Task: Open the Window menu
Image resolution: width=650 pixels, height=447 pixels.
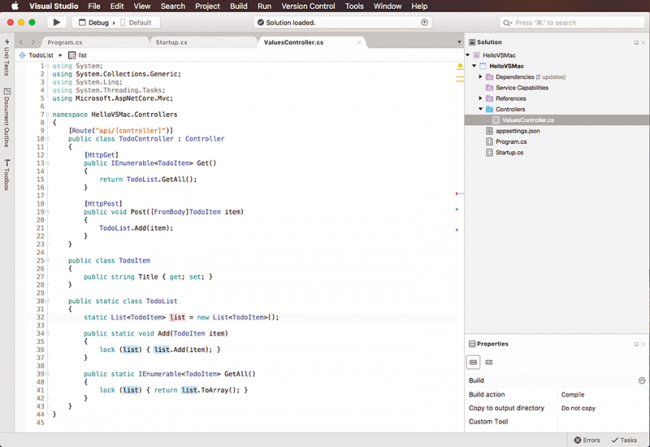Action: click(x=387, y=6)
